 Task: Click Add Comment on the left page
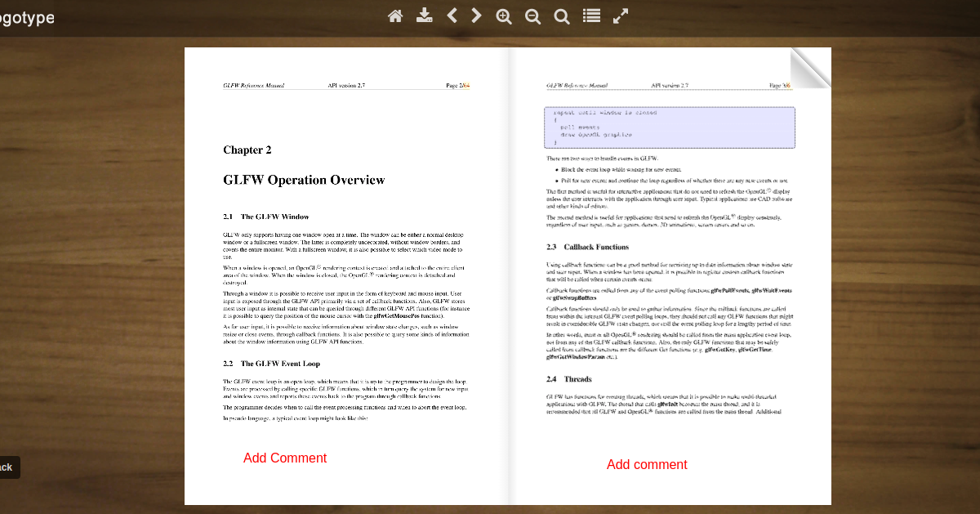tap(285, 458)
